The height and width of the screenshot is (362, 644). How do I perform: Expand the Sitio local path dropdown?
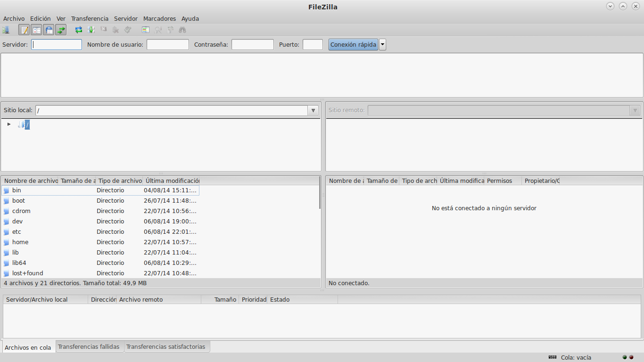(x=313, y=110)
